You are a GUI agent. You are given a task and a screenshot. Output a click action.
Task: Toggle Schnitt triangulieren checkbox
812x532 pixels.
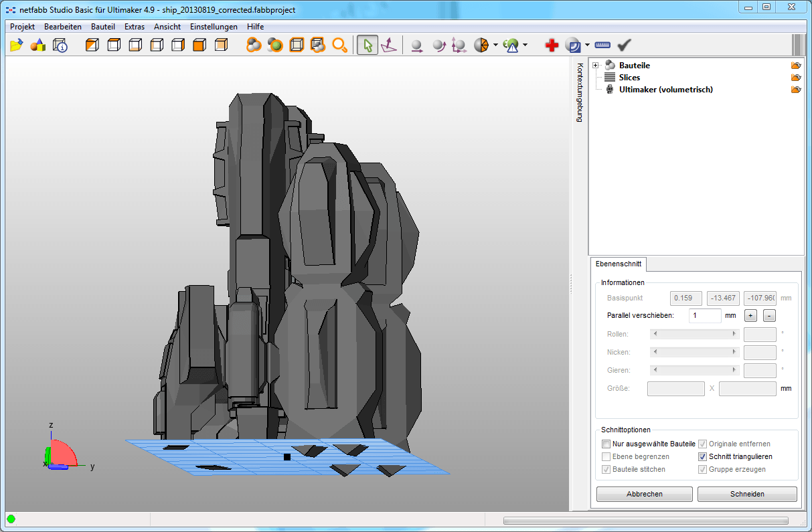[702, 456]
